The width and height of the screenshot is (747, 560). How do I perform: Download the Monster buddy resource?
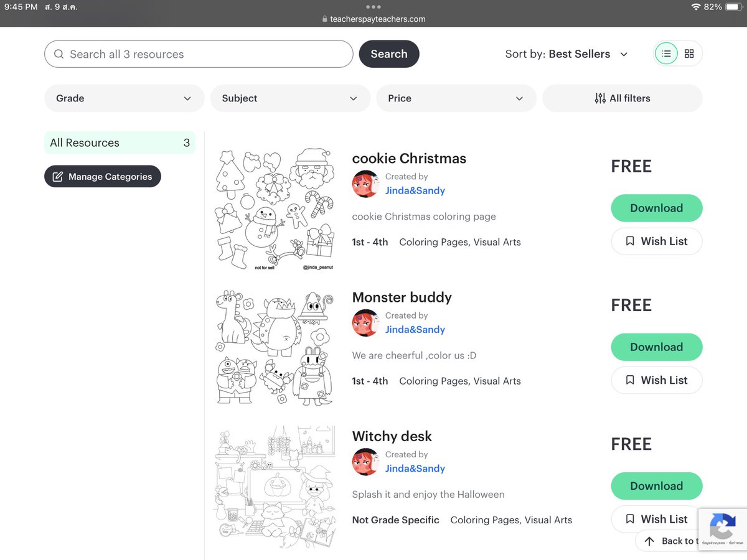657,347
